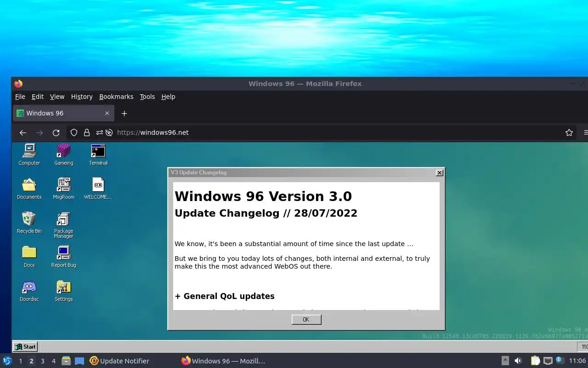The width and height of the screenshot is (588, 368).
Task: Open the MsgRoom desktop icon
Action: pos(63,188)
